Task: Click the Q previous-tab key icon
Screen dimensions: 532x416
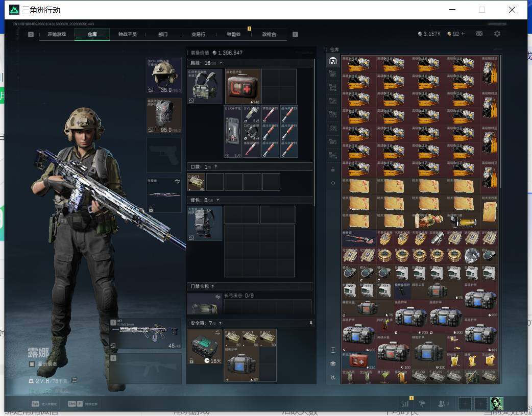Action: tap(31, 34)
